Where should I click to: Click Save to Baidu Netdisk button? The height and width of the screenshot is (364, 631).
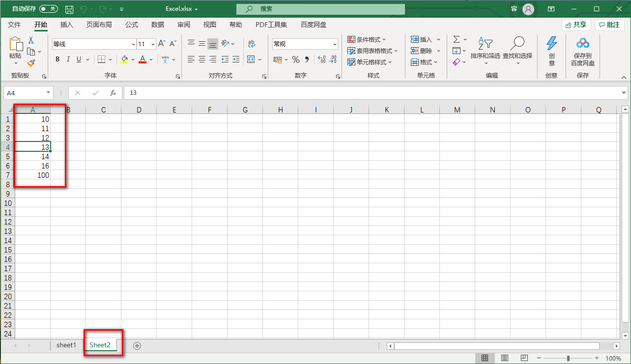(x=583, y=52)
